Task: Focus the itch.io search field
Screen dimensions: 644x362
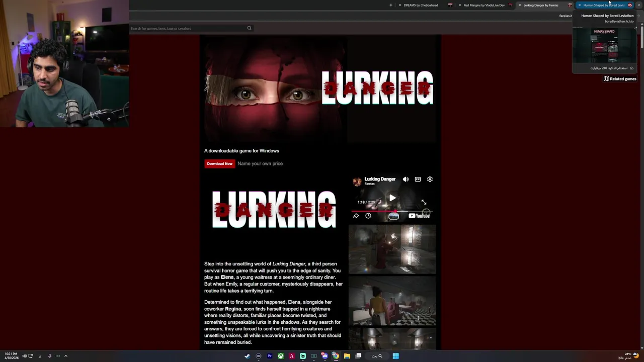Action: coord(187,28)
